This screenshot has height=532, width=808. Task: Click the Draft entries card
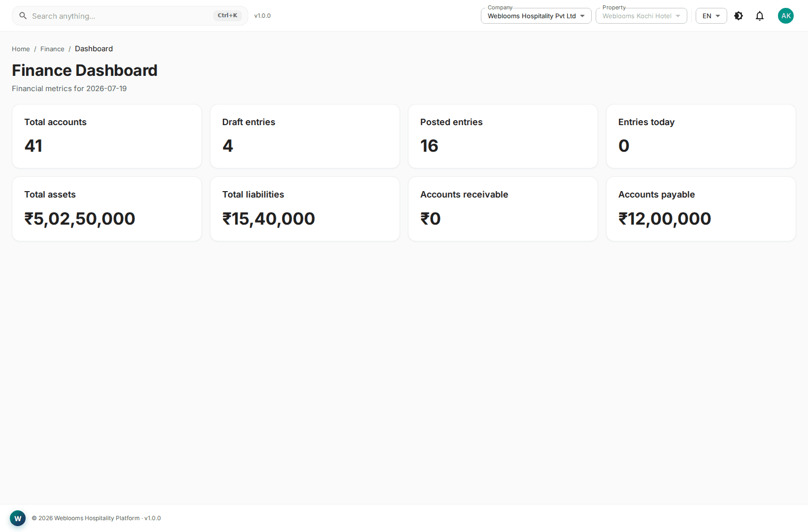305,136
